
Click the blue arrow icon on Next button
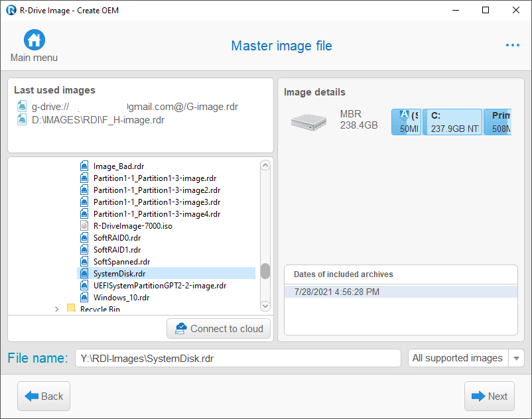(x=478, y=396)
